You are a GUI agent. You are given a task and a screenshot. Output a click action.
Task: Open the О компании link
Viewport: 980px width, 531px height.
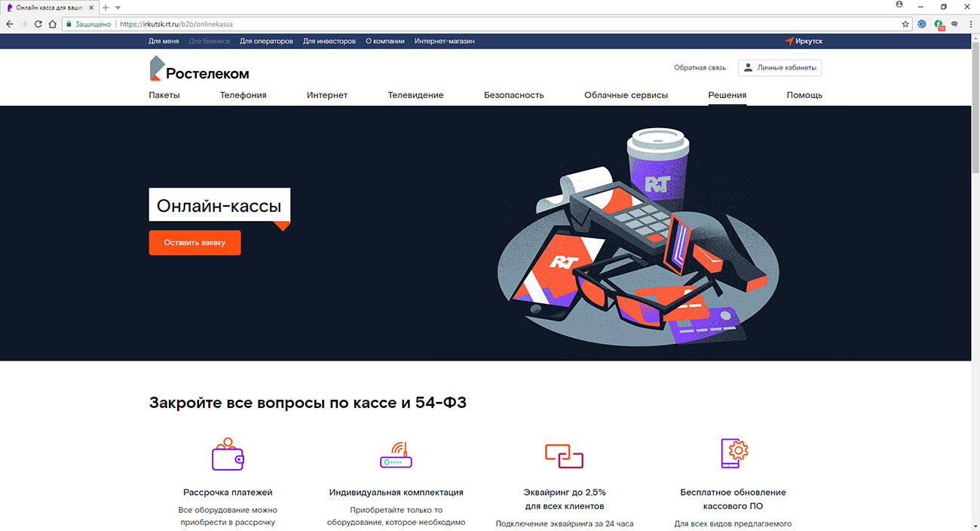(385, 41)
